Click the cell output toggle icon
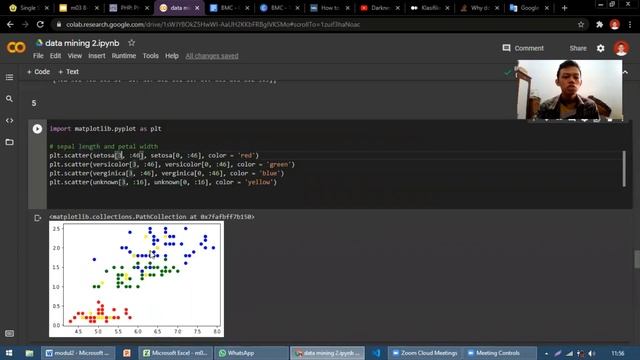 point(38,218)
